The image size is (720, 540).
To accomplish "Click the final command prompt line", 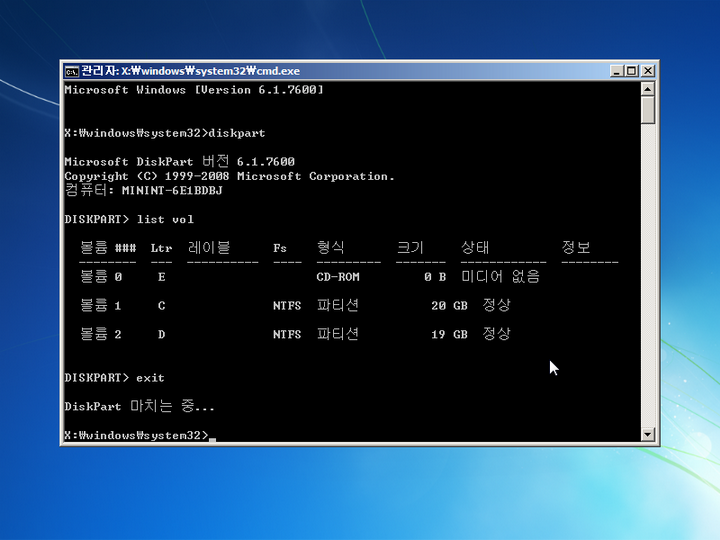I will (140, 435).
